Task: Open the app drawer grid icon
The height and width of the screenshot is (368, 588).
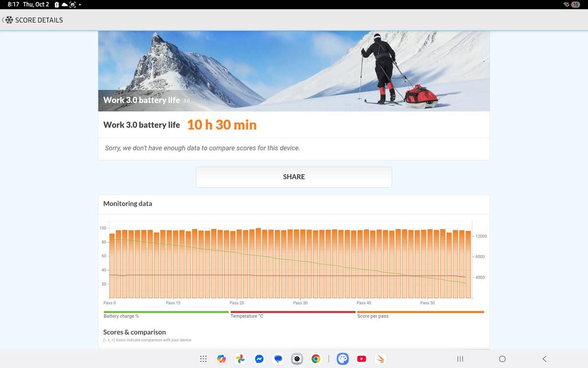Action: 203,359
